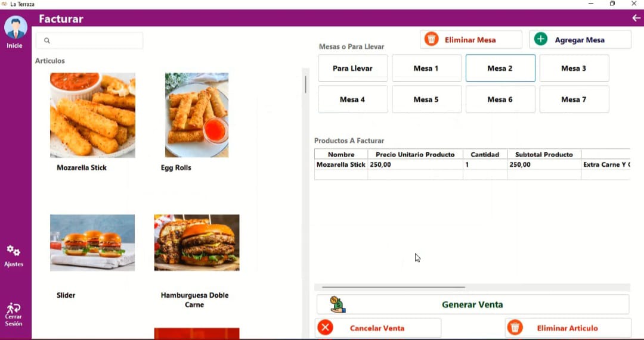Screen dimensions: 644x340
Task: Click the Cantidad column header
Action: coord(485,155)
